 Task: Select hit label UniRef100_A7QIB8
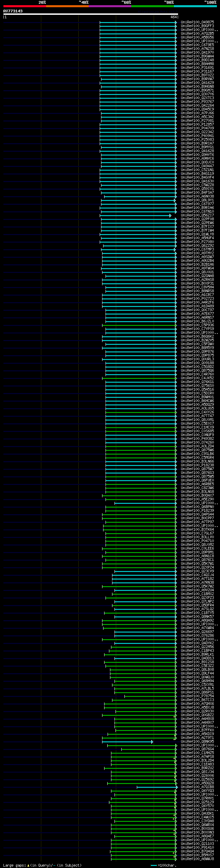pos(197,787)
